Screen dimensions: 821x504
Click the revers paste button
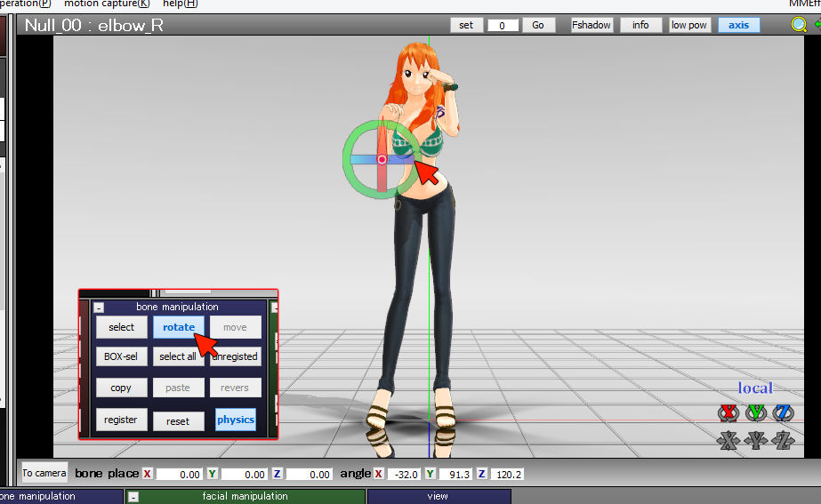click(235, 388)
